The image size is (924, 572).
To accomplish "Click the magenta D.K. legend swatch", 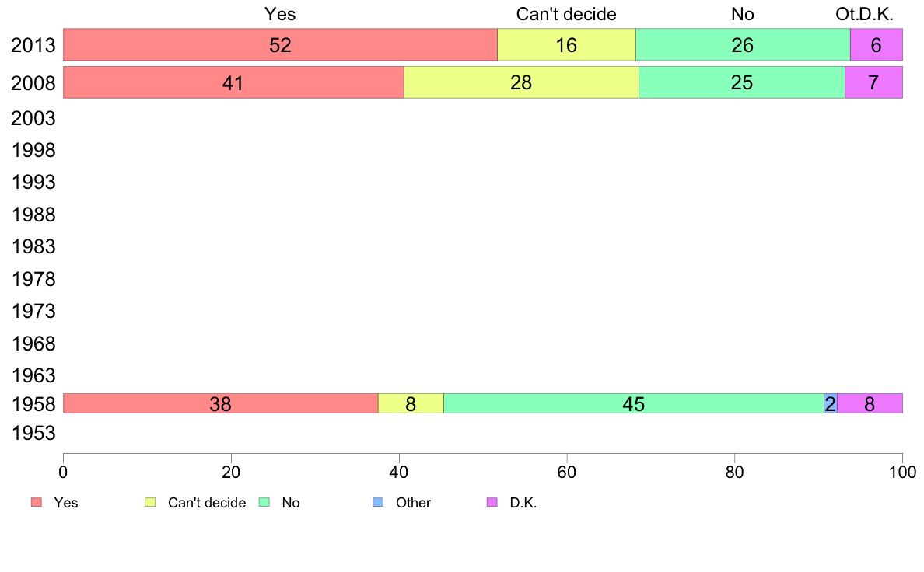I will (x=492, y=502).
